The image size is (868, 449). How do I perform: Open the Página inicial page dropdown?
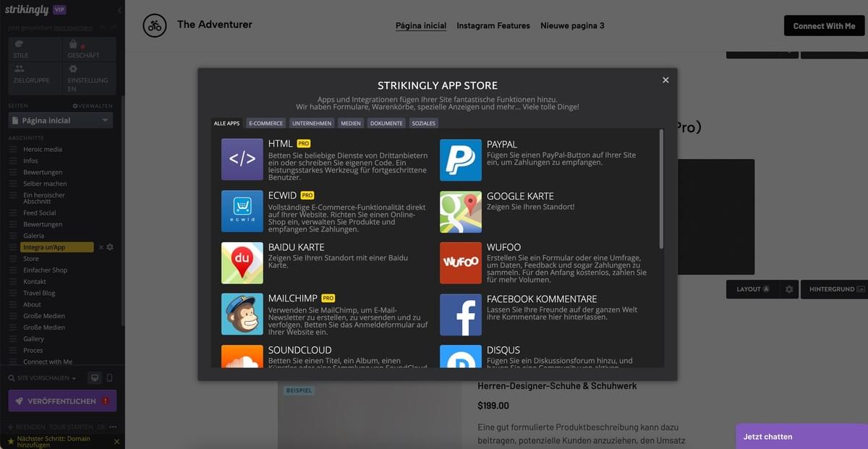[61, 121]
